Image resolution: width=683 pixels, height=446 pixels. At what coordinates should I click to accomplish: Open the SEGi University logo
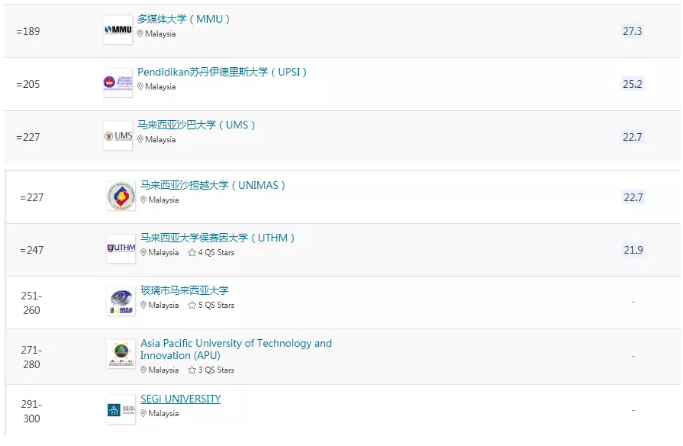click(121, 409)
